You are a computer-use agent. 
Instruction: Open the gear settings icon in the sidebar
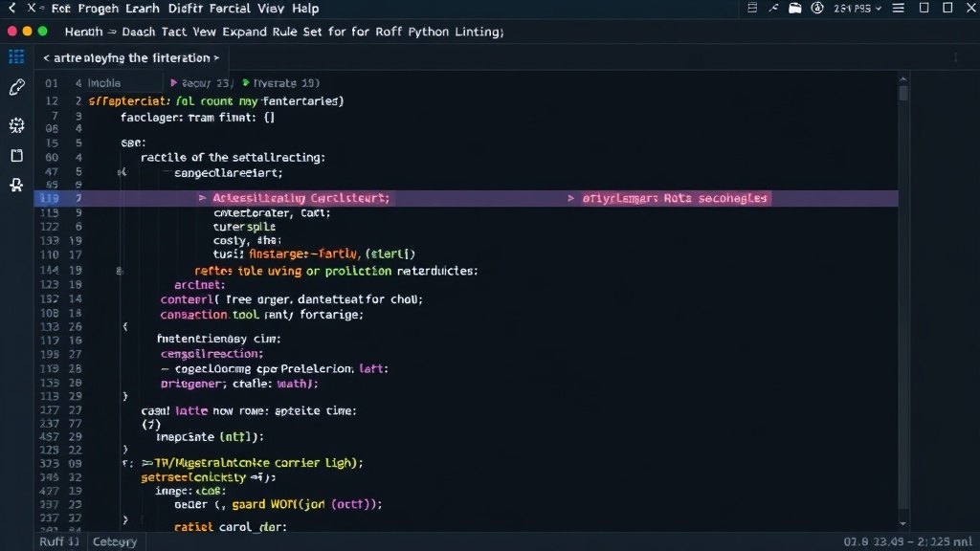[x=17, y=125]
